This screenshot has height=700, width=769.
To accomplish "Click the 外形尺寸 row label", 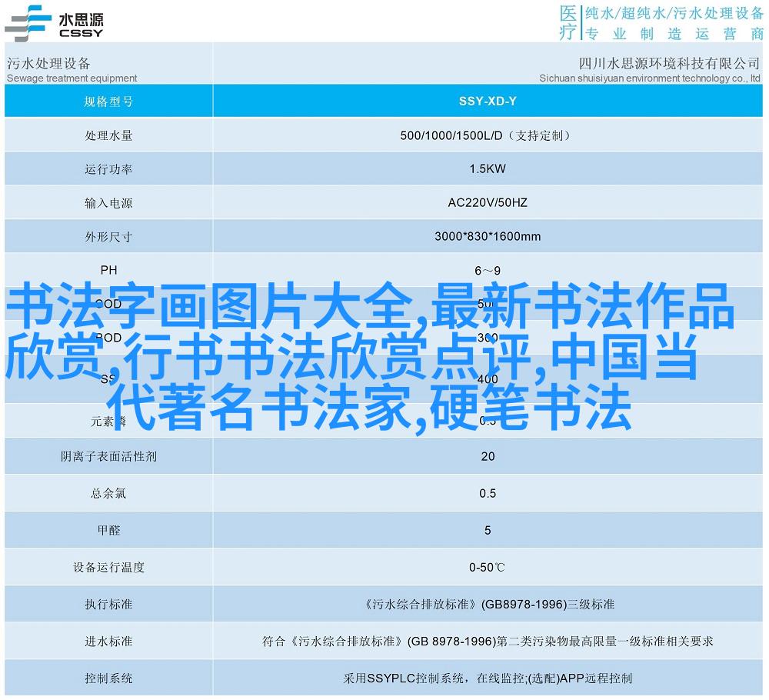I will [x=108, y=237].
